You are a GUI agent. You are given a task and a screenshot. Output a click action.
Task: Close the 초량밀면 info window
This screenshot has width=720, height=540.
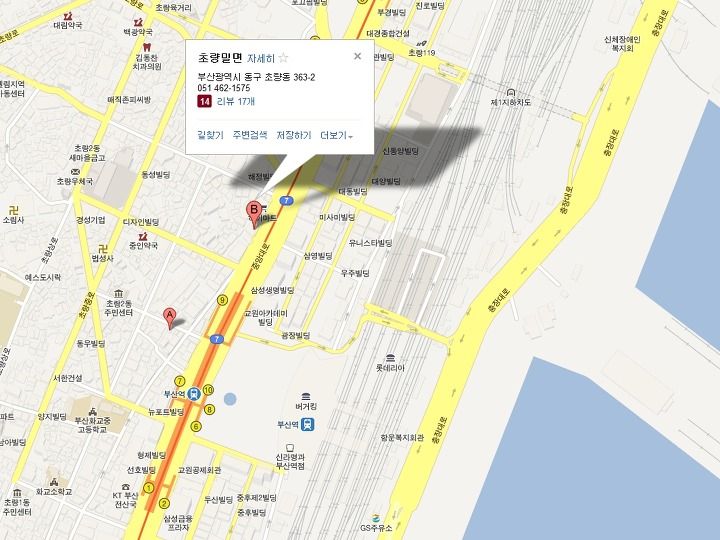pos(357,56)
